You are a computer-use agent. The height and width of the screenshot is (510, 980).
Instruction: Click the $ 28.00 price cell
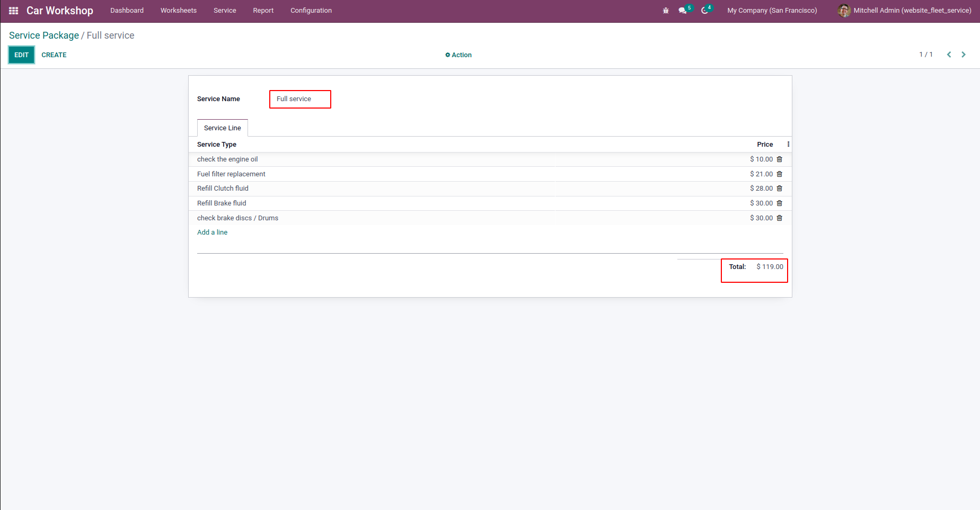tap(761, 189)
